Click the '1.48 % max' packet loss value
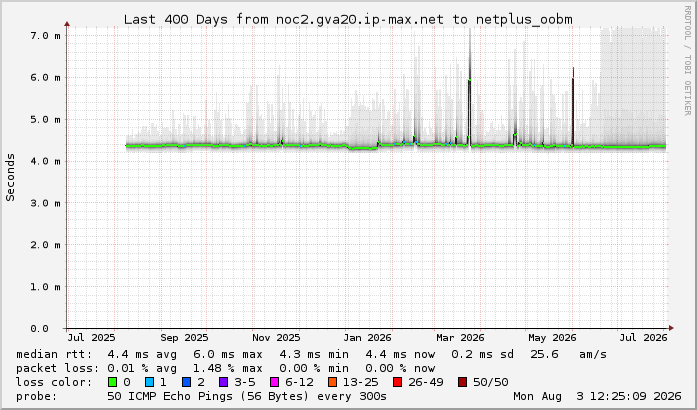 point(228,368)
